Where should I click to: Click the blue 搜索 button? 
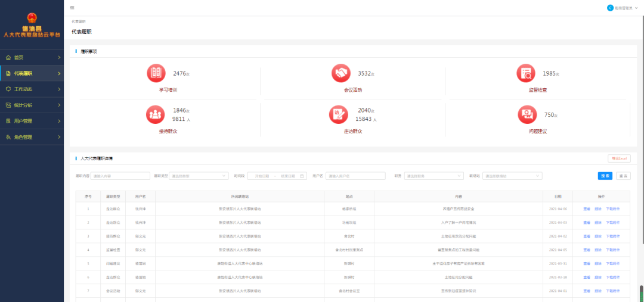pos(605,176)
